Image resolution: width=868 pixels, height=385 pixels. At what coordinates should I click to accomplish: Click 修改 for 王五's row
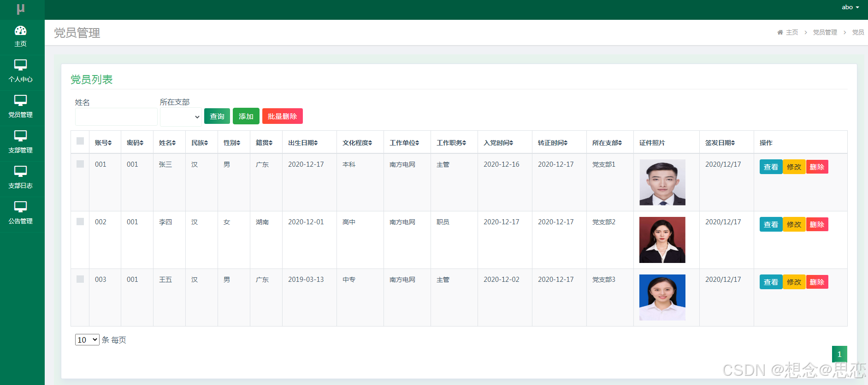[794, 282]
